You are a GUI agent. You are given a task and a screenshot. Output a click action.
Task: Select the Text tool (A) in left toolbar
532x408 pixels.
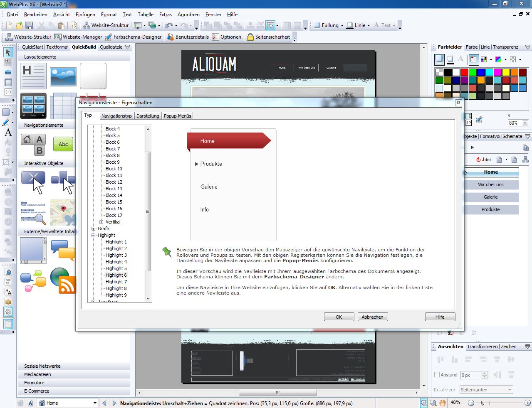[x=7, y=133]
